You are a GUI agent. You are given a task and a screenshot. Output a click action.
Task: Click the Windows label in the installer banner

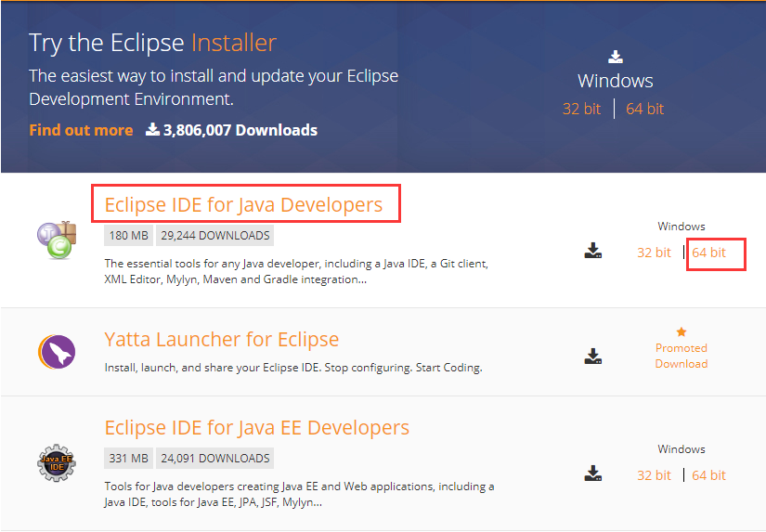coord(615,81)
